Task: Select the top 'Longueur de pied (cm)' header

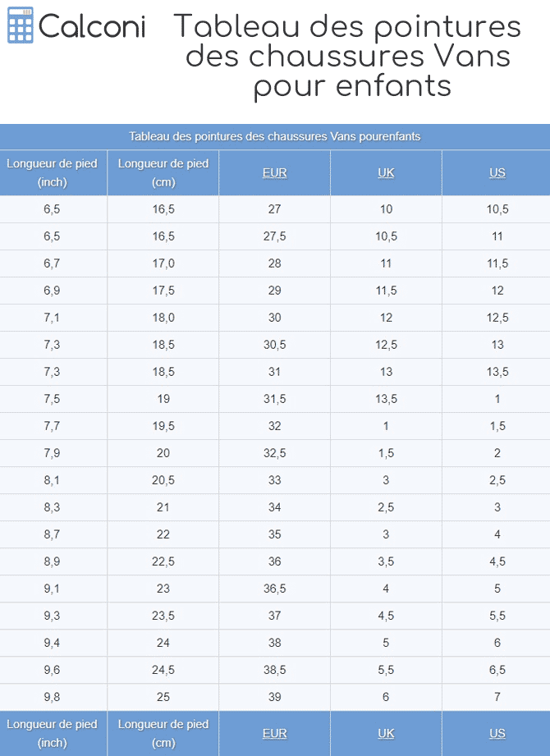Action: point(163,172)
